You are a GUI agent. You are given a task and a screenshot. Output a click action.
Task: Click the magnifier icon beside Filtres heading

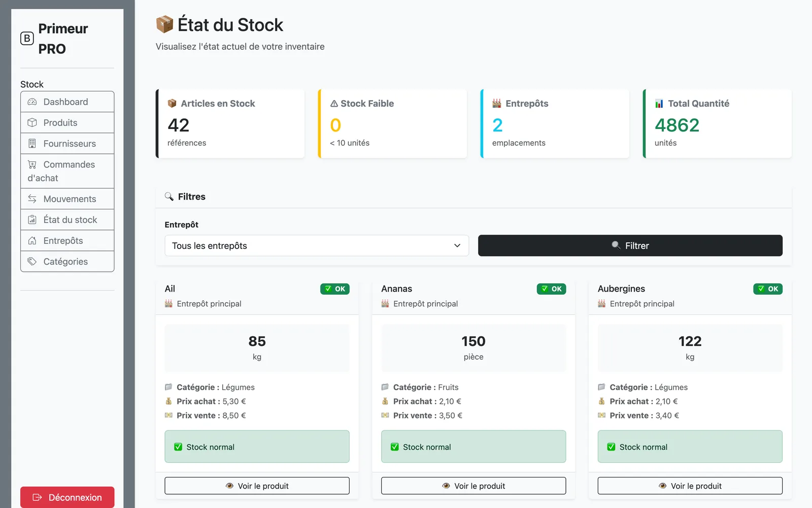tap(169, 197)
